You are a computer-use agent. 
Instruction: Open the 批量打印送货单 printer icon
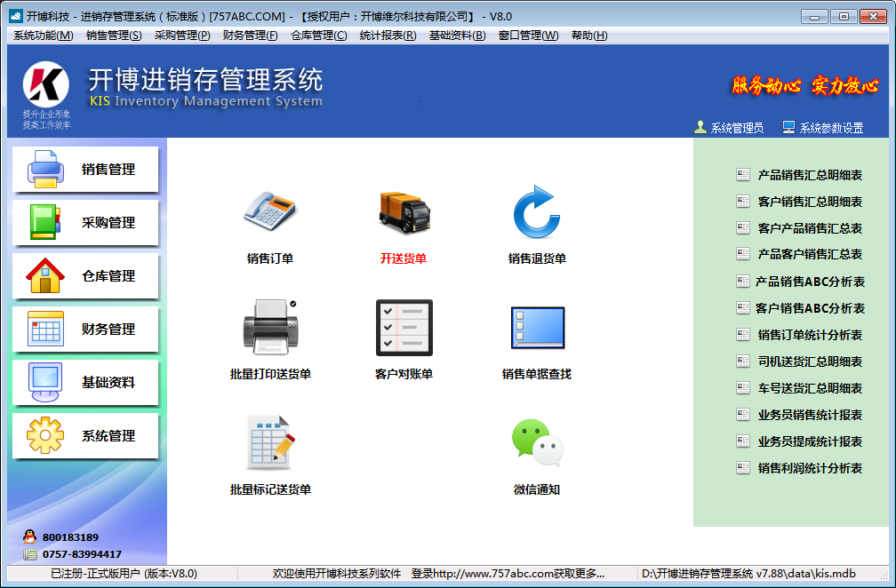pos(270,327)
